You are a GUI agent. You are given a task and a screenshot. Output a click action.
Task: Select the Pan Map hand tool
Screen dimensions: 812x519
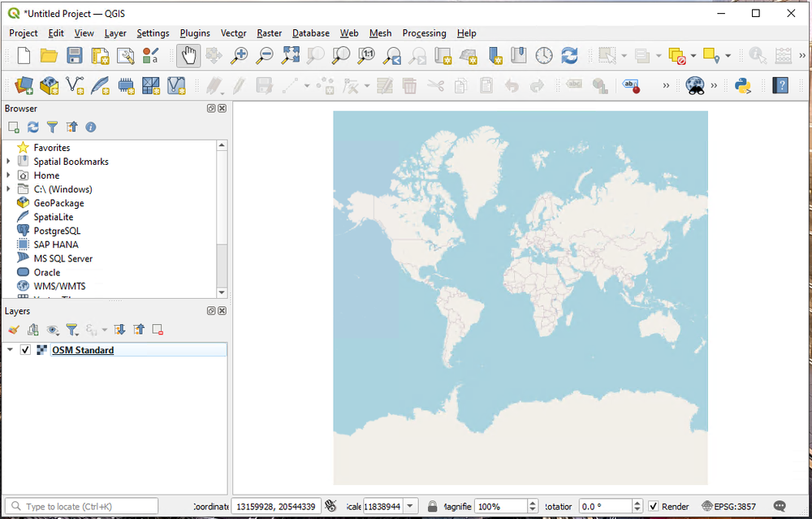coord(188,55)
